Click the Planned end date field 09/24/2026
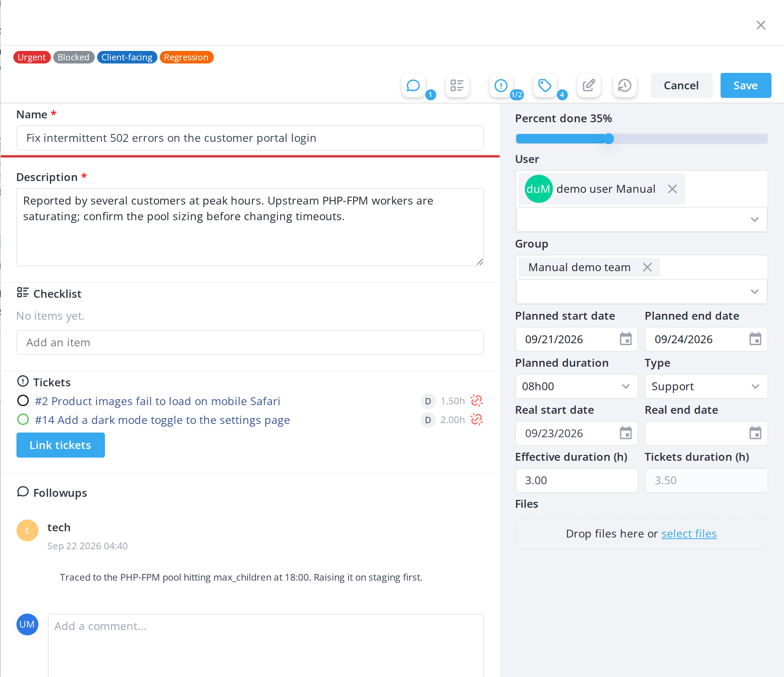This screenshot has width=784, height=677. point(706,339)
